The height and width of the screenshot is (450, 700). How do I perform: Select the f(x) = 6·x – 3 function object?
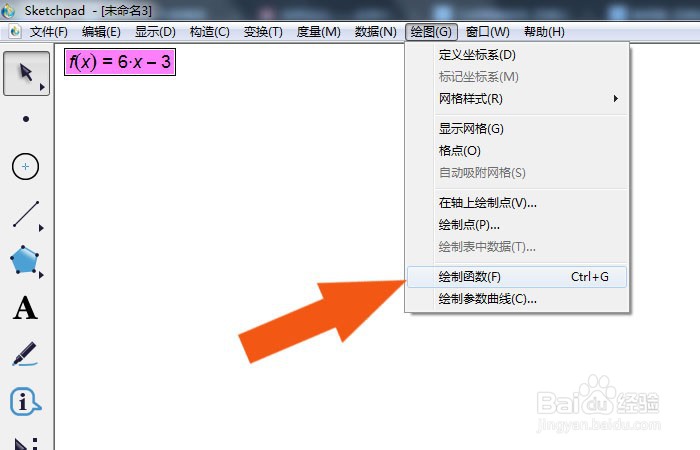pyautogui.click(x=120, y=62)
